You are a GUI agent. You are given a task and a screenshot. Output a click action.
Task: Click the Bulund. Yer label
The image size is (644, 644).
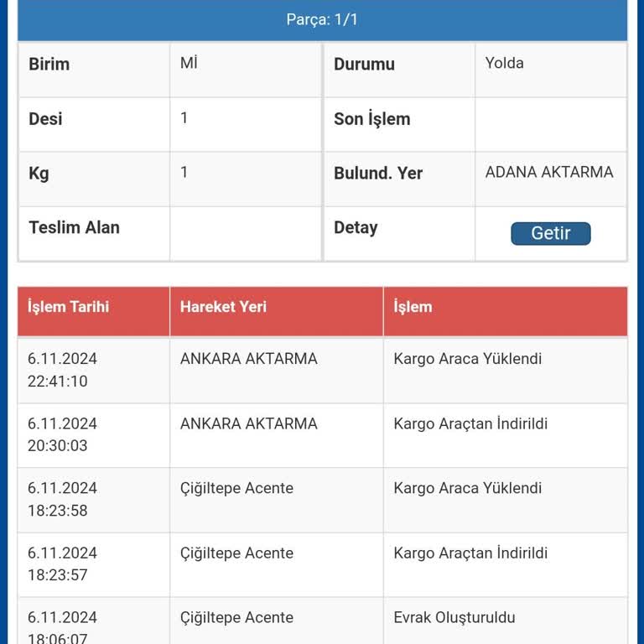click(378, 174)
